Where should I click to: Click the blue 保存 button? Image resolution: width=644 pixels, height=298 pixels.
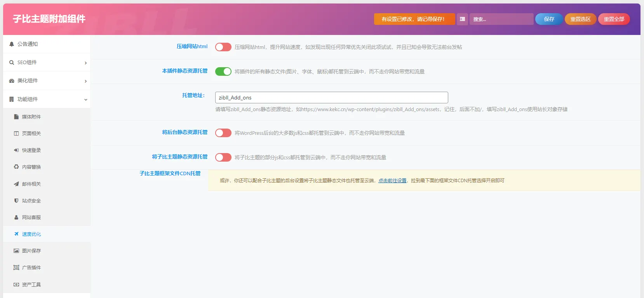(549, 19)
